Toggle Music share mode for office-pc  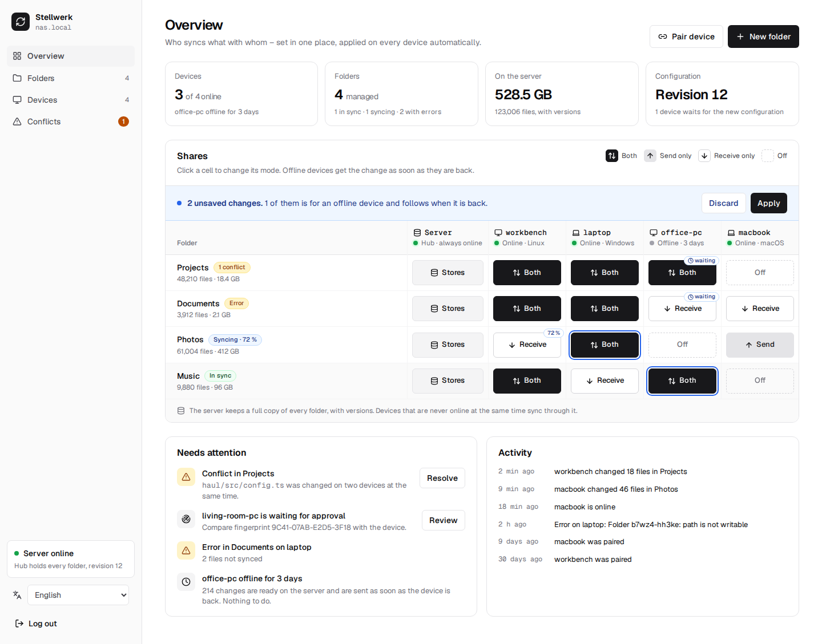pos(682,380)
